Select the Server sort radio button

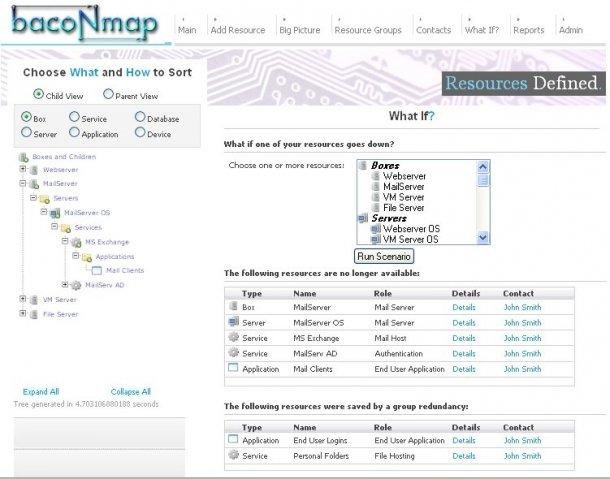(26, 132)
